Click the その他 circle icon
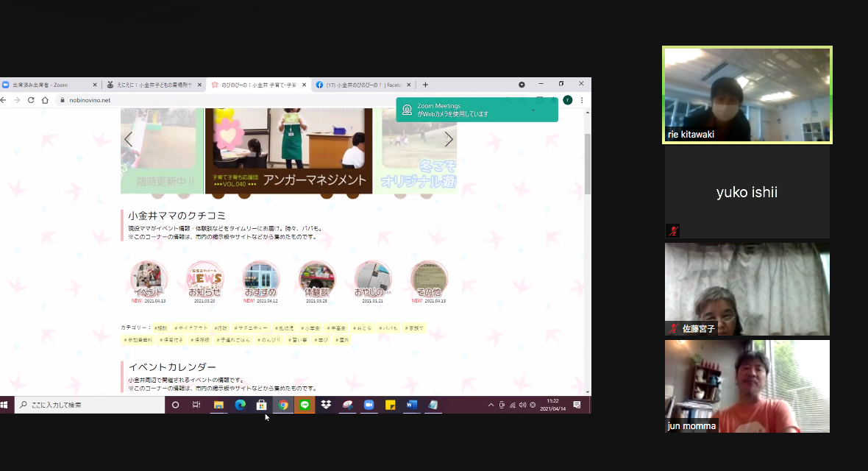This screenshot has height=471, width=868. 429,279
